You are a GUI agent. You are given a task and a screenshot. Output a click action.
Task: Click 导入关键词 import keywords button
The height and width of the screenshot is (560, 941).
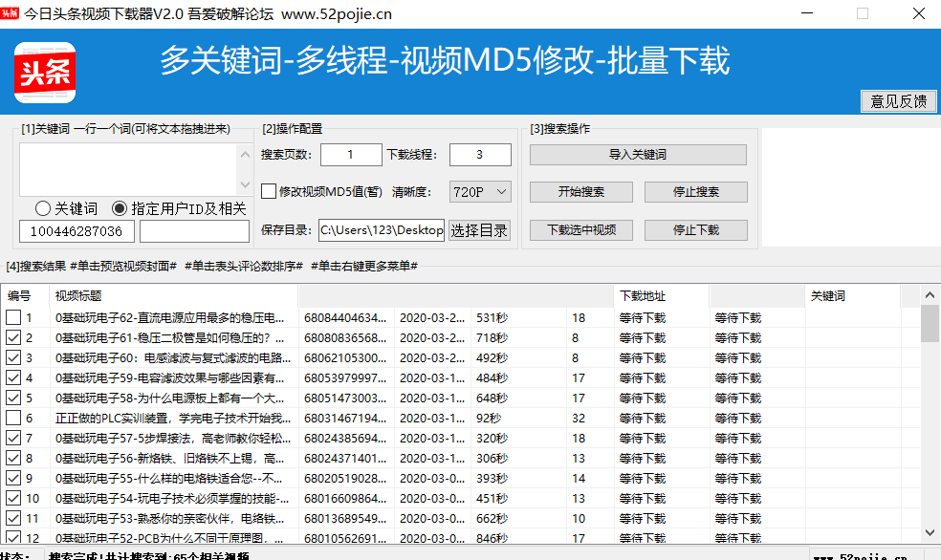point(638,155)
